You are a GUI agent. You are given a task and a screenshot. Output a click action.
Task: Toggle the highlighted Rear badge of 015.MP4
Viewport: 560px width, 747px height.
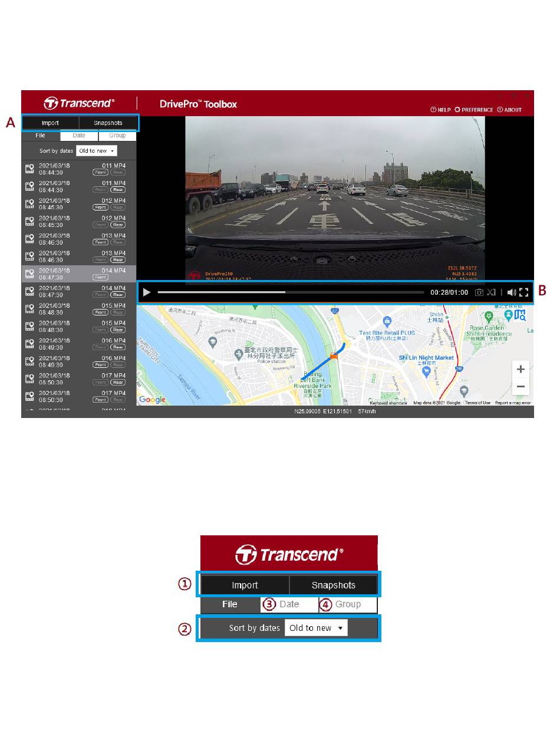pos(118,330)
